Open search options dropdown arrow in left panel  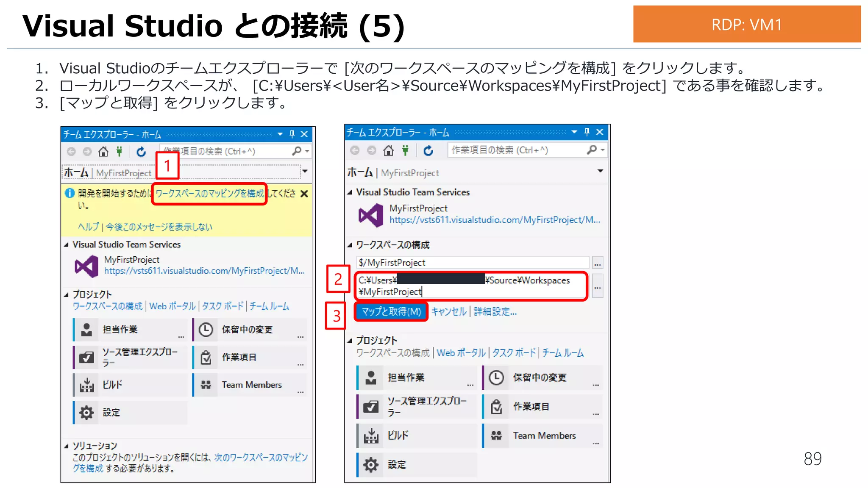(x=307, y=151)
